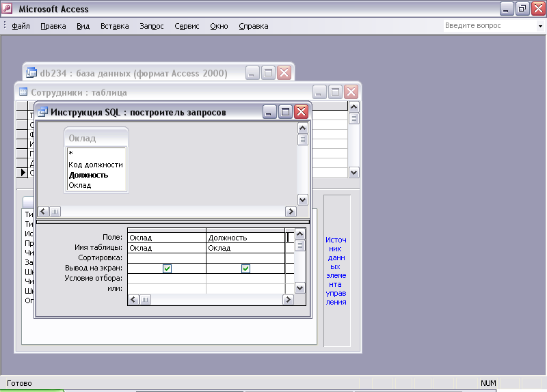Minimize the Microsoft Access main window
The width and height of the screenshot is (547, 392).
[x=506, y=9]
